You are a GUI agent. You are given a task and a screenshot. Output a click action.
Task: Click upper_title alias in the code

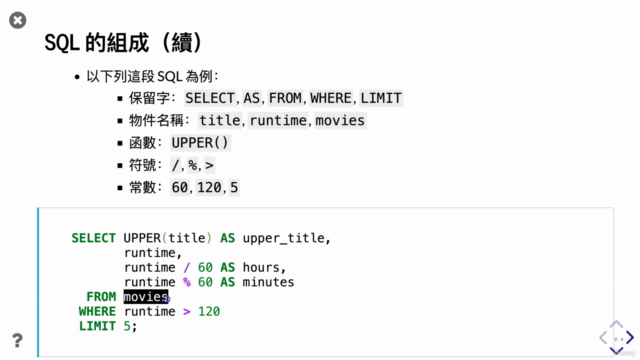[284, 238]
